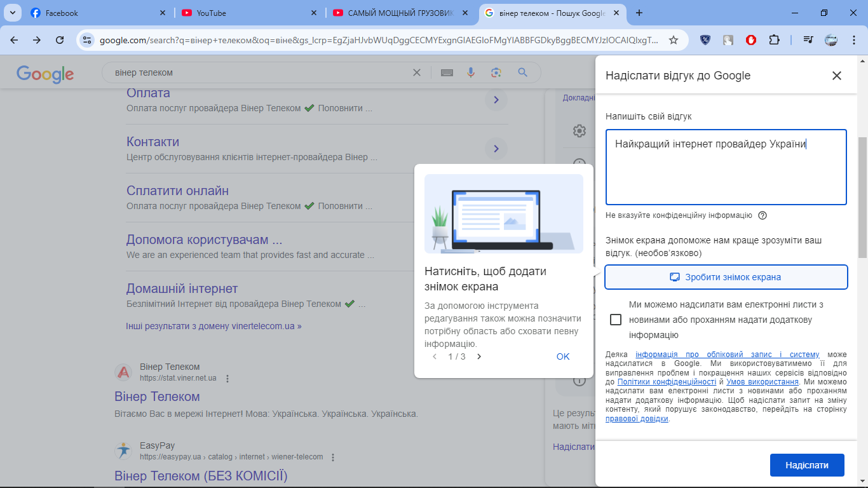
Task: Click the site information icon in address bar
Action: click(88, 40)
